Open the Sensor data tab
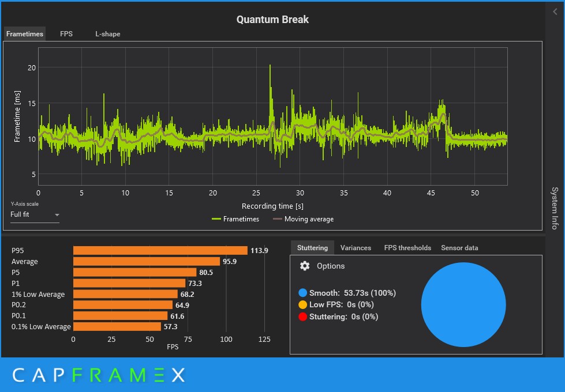 pyautogui.click(x=459, y=248)
